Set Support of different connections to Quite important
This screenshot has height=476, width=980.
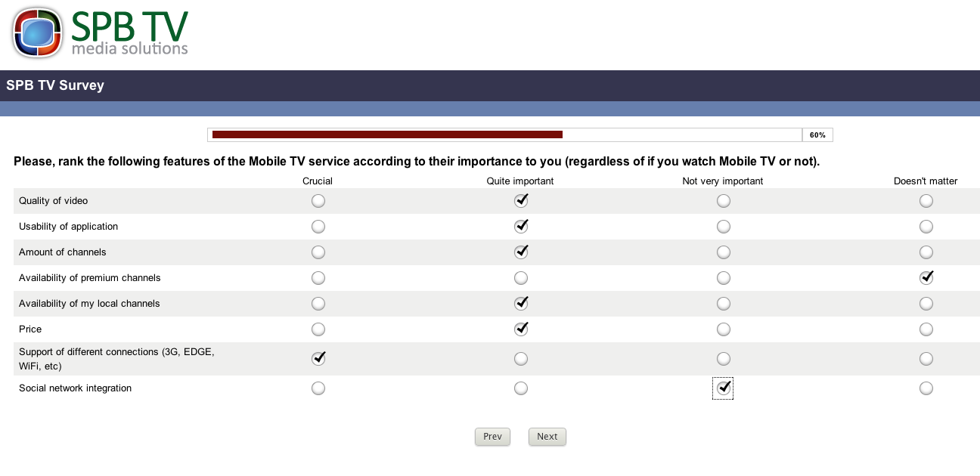point(521,358)
